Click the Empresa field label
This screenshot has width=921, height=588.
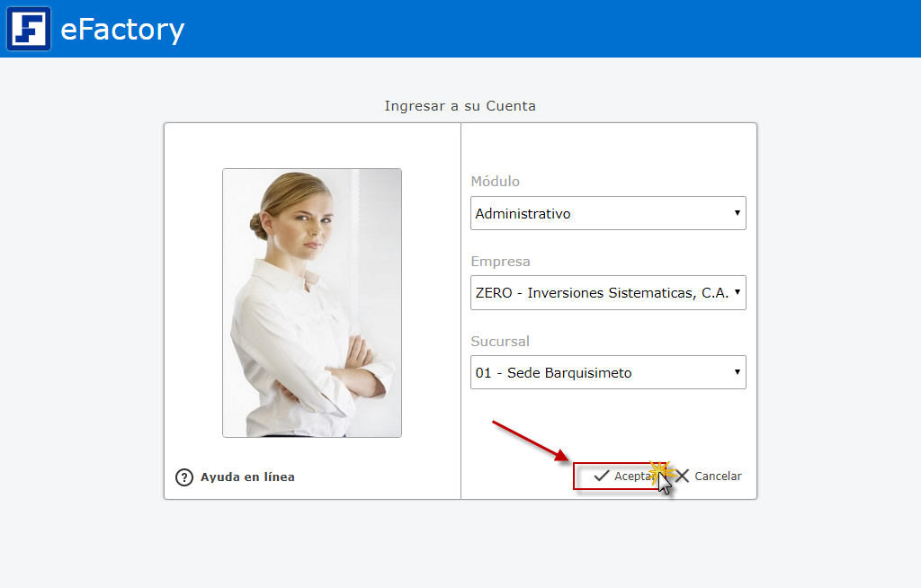500,262
